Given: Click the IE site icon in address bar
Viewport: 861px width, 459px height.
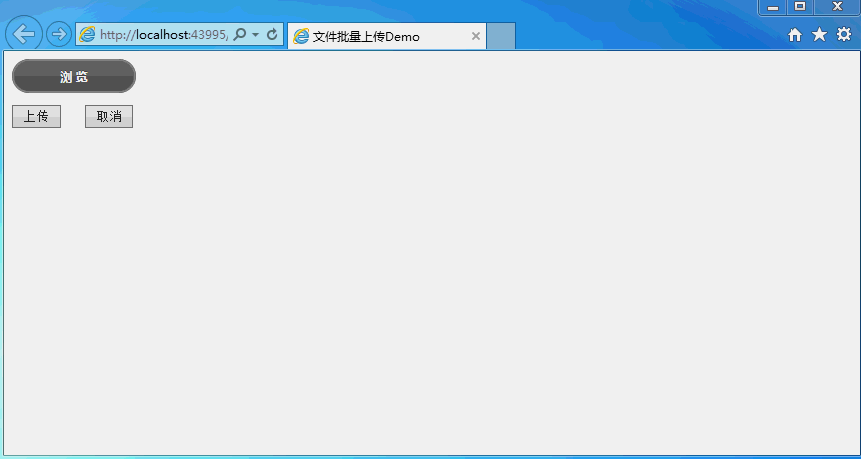Looking at the screenshot, I should [88, 35].
